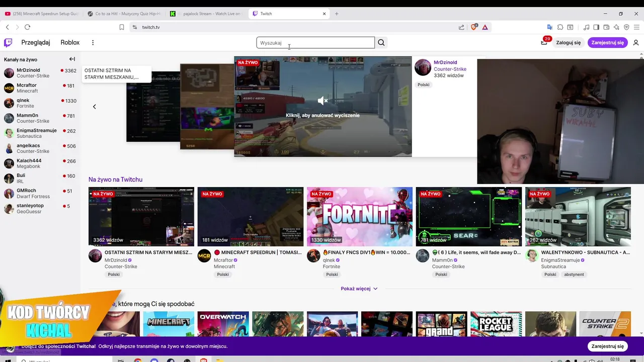
Task: Click the MINECRAFT SPEEDRUN | TOMASI... stream title
Action: pyautogui.click(x=258, y=252)
